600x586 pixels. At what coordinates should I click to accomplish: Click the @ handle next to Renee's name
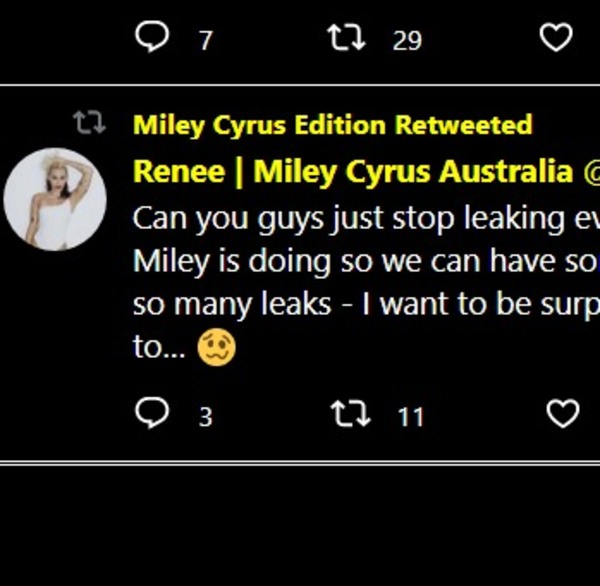pyautogui.click(x=592, y=171)
